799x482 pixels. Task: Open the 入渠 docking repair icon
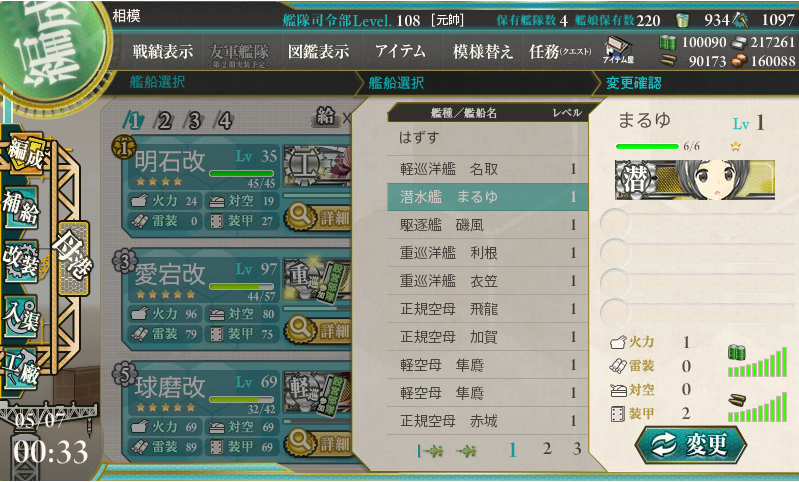pyautogui.click(x=21, y=317)
